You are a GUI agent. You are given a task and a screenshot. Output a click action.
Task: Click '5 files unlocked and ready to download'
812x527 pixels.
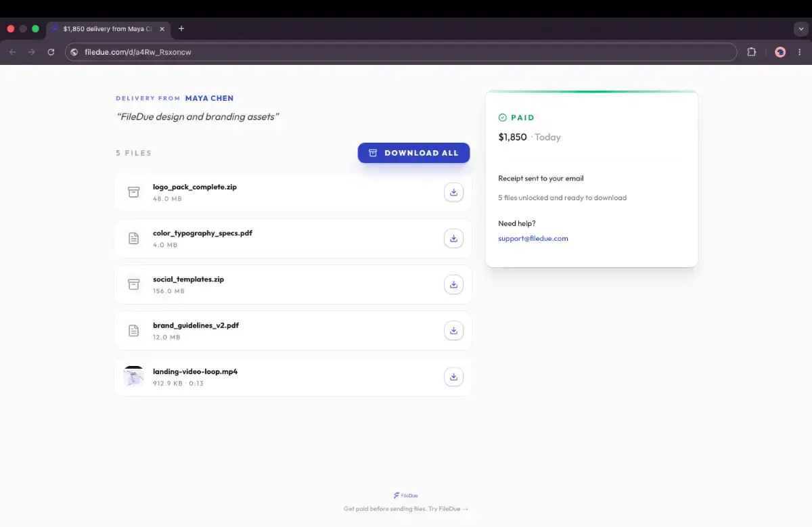pos(562,198)
